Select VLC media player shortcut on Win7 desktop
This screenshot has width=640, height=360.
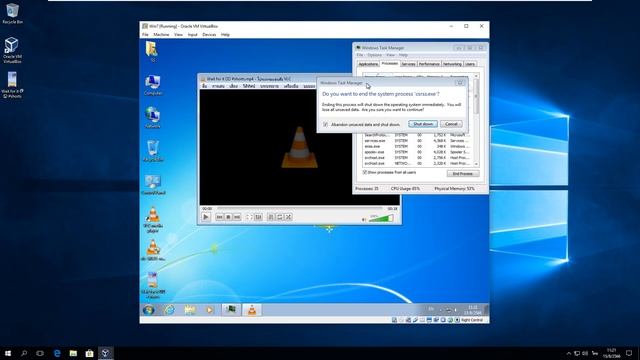[153, 220]
